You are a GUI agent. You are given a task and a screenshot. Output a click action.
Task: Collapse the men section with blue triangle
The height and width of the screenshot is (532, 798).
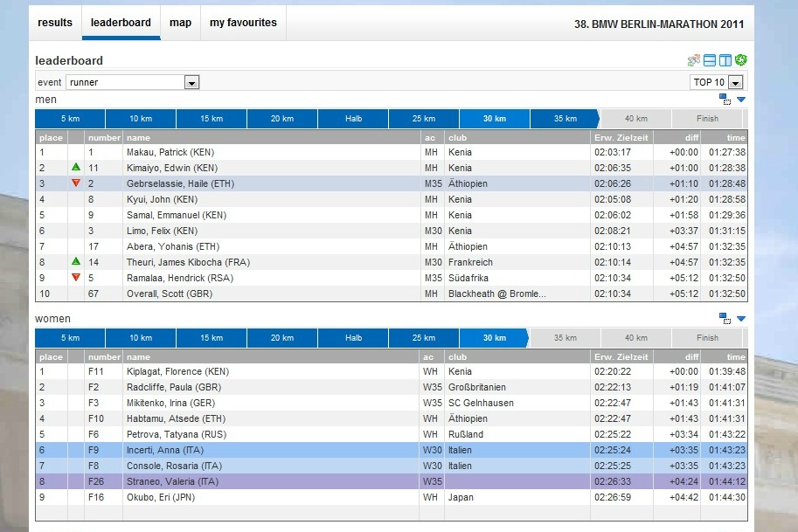741,100
